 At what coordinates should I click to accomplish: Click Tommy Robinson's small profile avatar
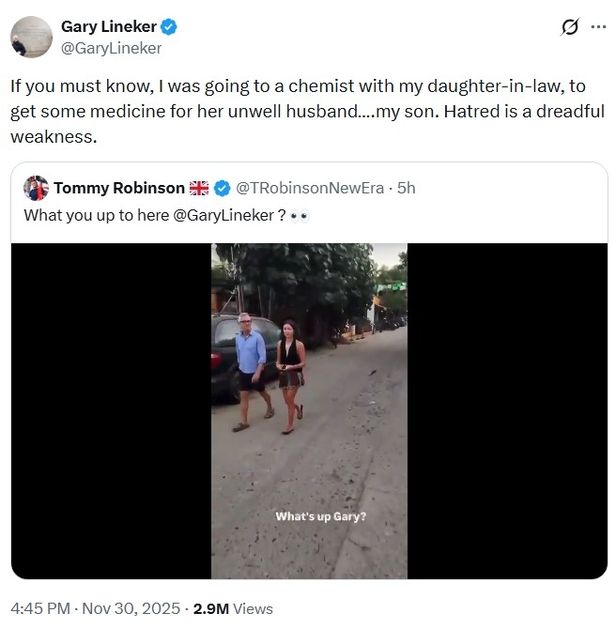[x=36, y=188]
